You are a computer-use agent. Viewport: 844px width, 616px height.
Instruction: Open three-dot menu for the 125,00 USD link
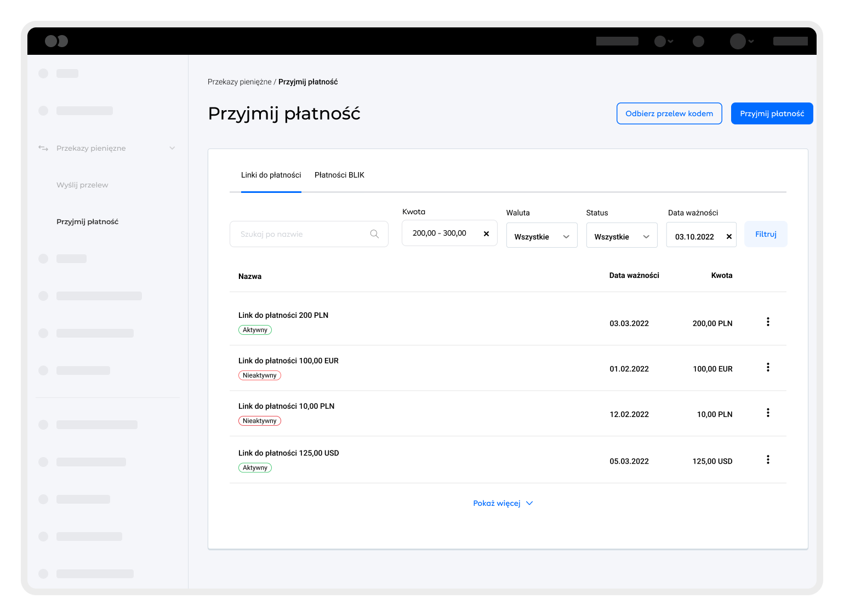(x=768, y=460)
